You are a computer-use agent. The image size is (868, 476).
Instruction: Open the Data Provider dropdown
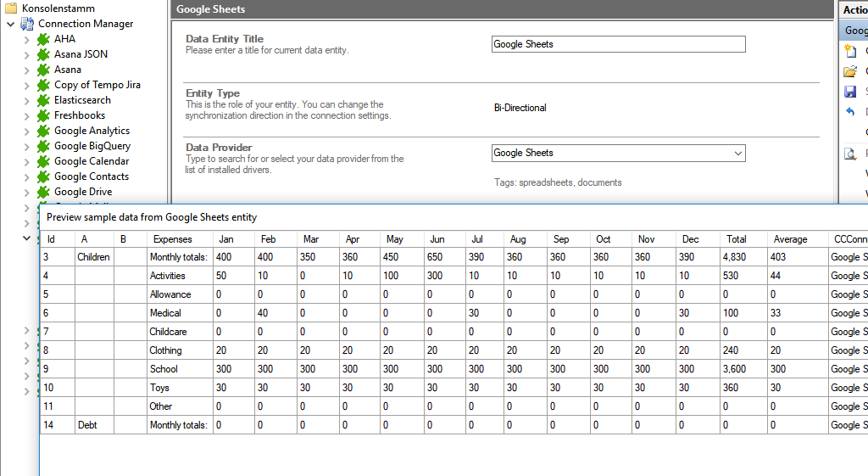(x=736, y=153)
